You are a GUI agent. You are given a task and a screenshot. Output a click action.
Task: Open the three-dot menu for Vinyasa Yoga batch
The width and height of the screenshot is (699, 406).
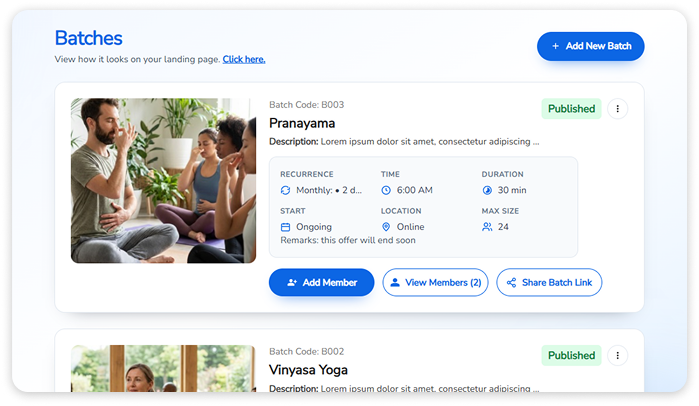617,356
